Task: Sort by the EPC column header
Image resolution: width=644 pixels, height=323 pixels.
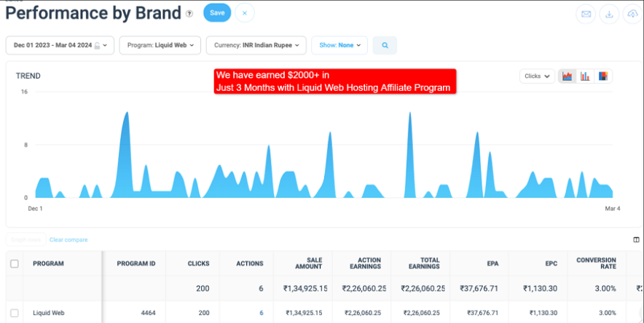Action: [x=551, y=263]
